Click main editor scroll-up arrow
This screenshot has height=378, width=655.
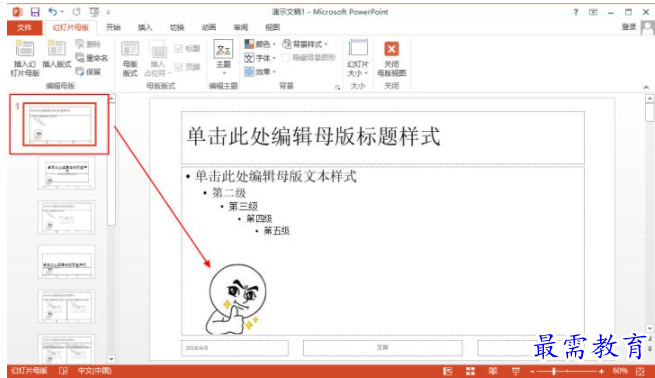tap(650, 99)
